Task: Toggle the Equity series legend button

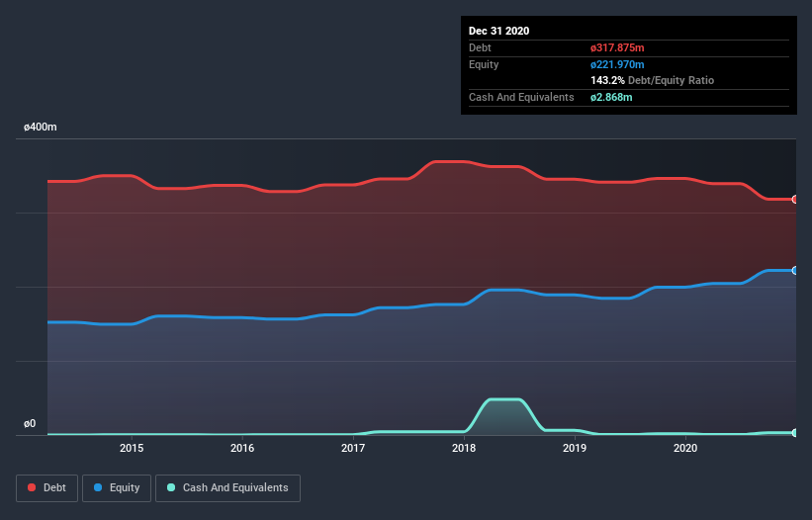Action: tap(117, 488)
